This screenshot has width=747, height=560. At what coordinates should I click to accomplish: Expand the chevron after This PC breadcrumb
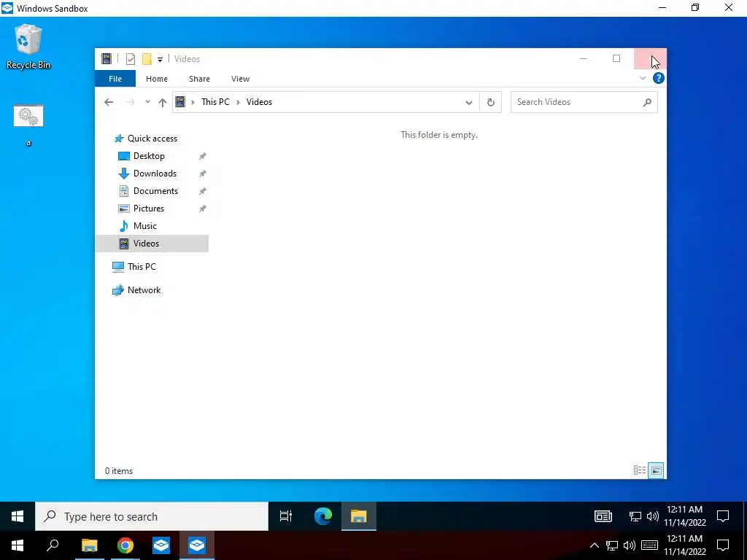[x=238, y=102]
